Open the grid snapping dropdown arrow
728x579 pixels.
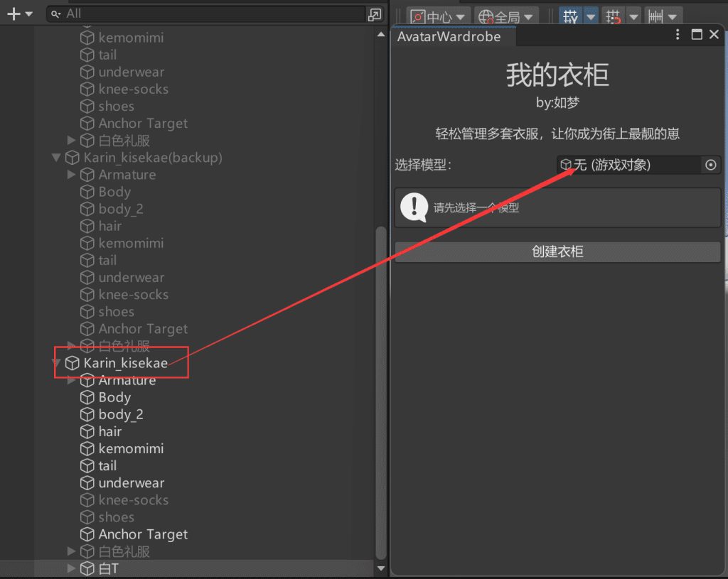click(x=591, y=16)
